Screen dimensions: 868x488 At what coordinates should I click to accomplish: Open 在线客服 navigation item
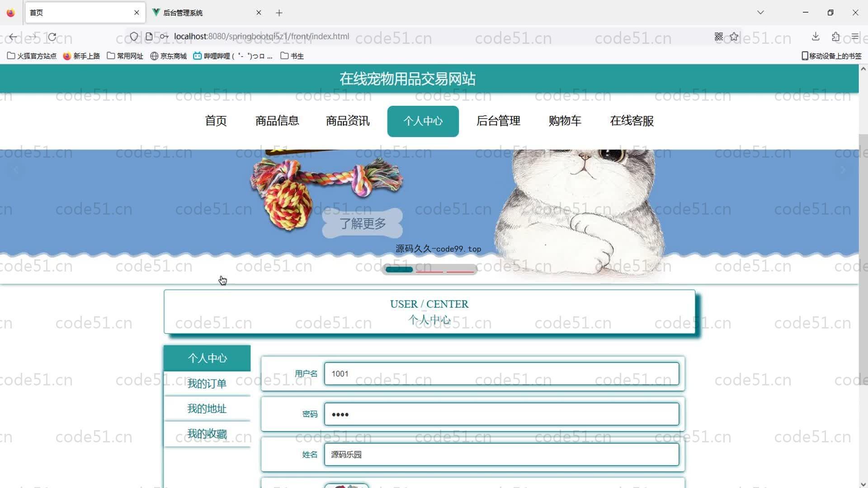tap(632, 121)
